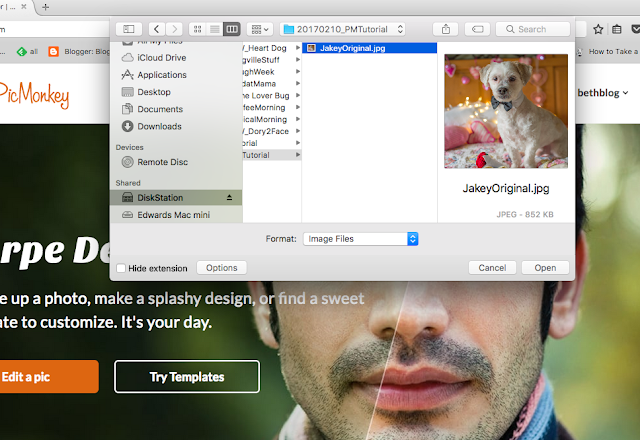Click the Options button
Screen dimensions: 640x440
click(x=222, y=268)
